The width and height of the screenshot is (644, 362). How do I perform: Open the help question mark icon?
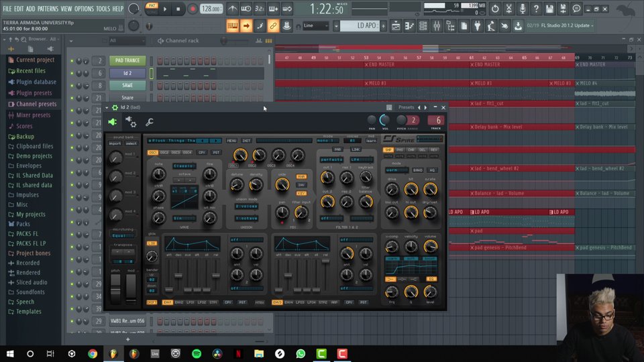(535, 9)
